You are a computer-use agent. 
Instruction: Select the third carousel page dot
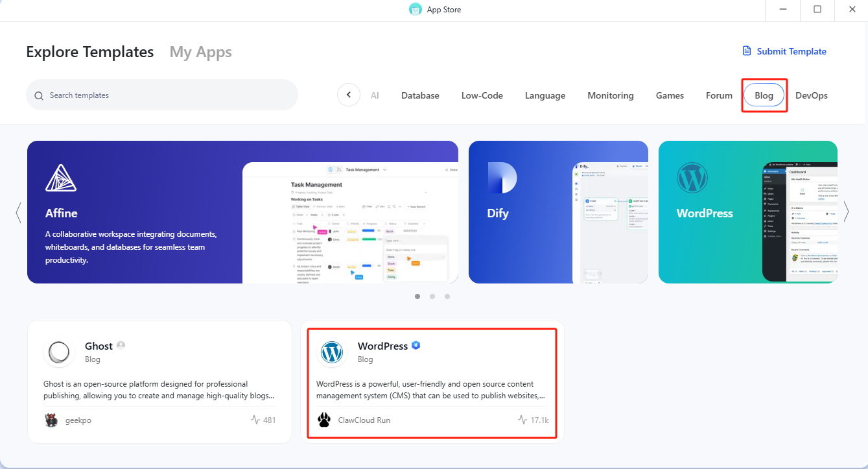click(447, 296)
